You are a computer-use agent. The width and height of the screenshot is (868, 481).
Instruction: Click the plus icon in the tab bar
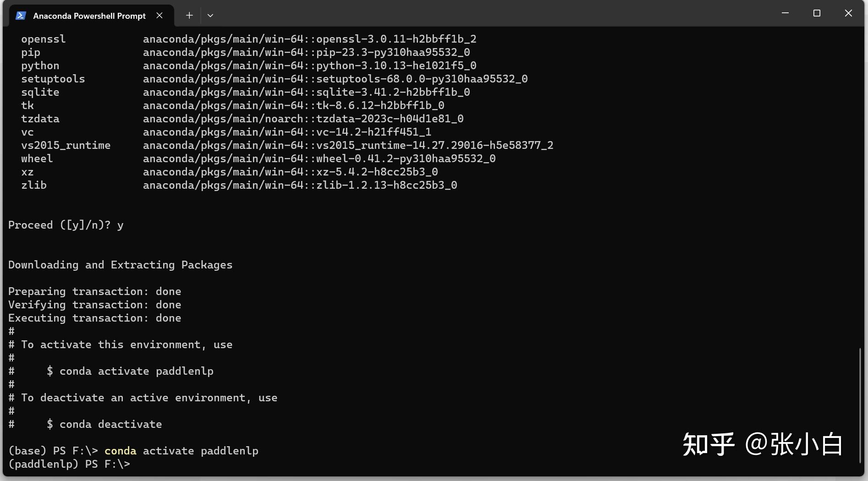click(189, 15)
